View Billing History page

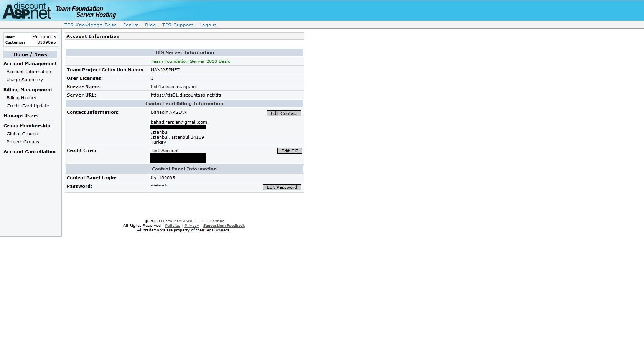[x=21, y=98]
